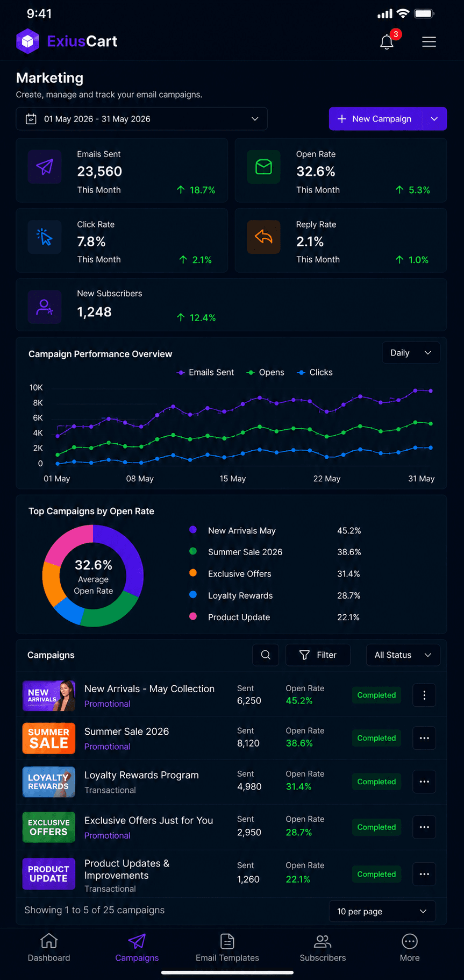Open the All Status dropdown
This screenshot has width=464, height=980.
click(403, 655)
